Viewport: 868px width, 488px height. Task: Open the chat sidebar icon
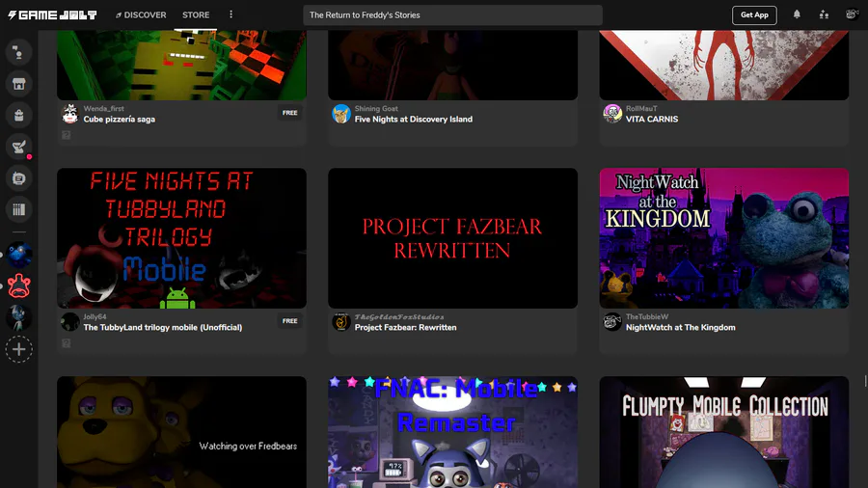(19, 53)
